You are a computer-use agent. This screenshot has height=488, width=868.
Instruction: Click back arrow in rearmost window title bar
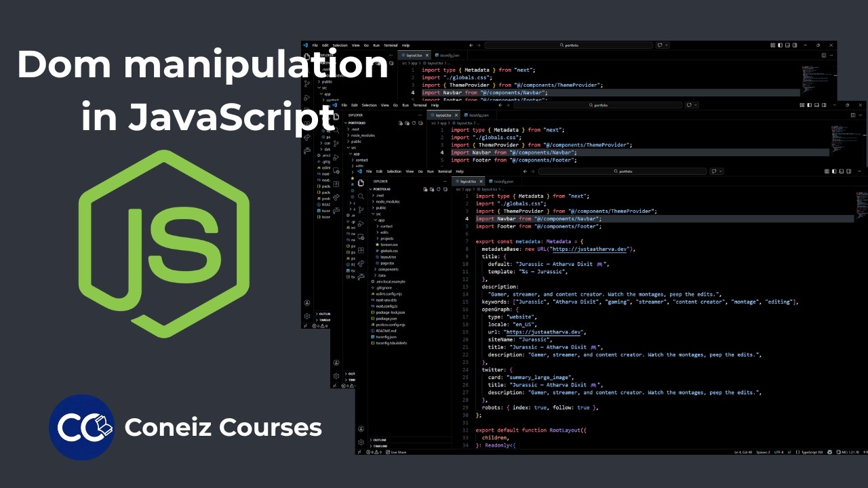point(471,45)
